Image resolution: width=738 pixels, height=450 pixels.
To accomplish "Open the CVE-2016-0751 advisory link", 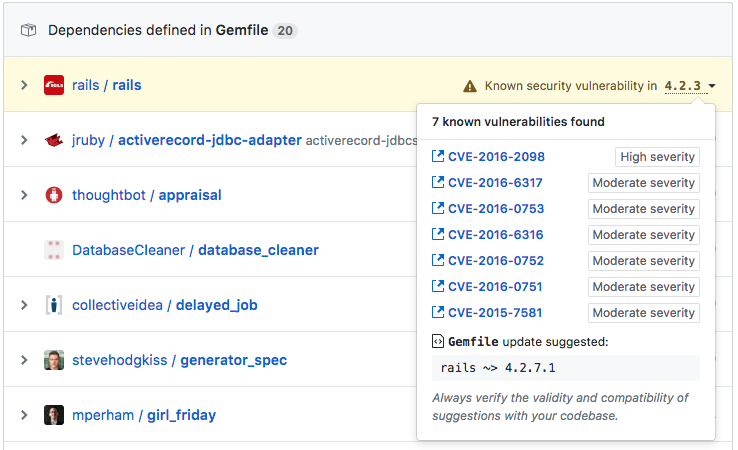I will [x=495, y=287].
